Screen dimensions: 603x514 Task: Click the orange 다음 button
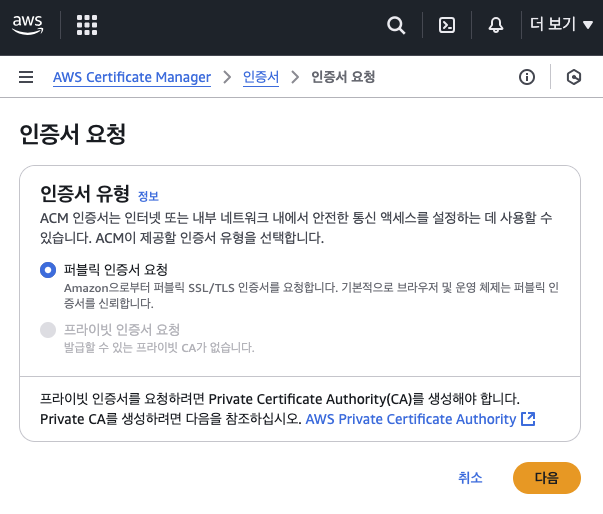[x=546, y=478]
